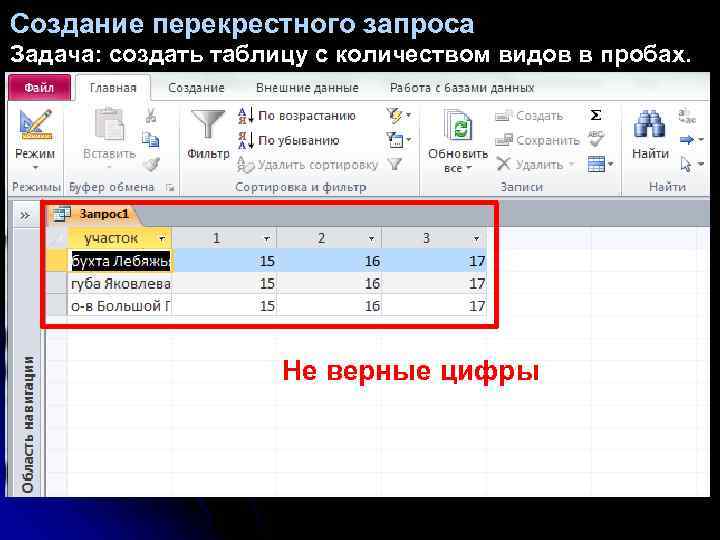Toggle the Totals sigma icon
720x540 pixels.
tap(596, 115)
